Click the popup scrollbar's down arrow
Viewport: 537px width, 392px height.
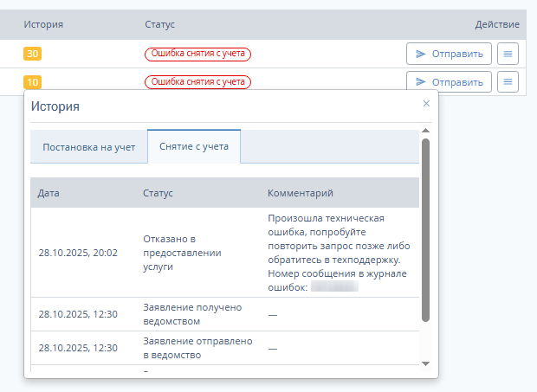coord(425,363)
